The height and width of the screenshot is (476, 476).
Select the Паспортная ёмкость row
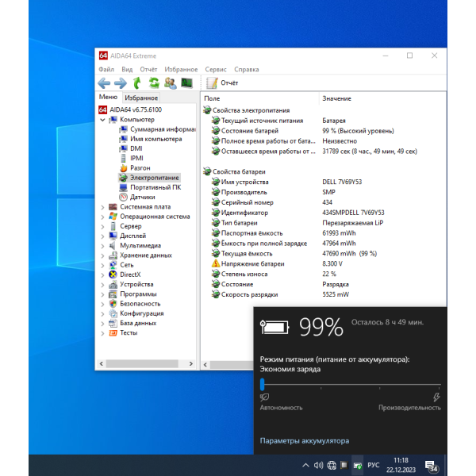click(x=324, y=233)
